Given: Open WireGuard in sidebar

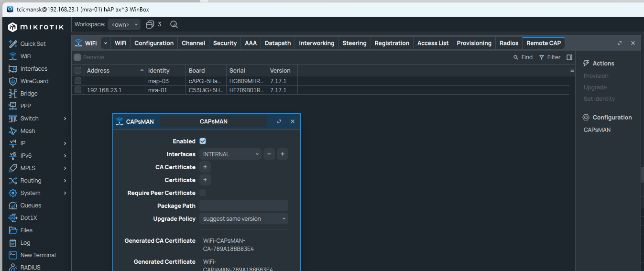Looking at the screenshot, I should (34, 81).
